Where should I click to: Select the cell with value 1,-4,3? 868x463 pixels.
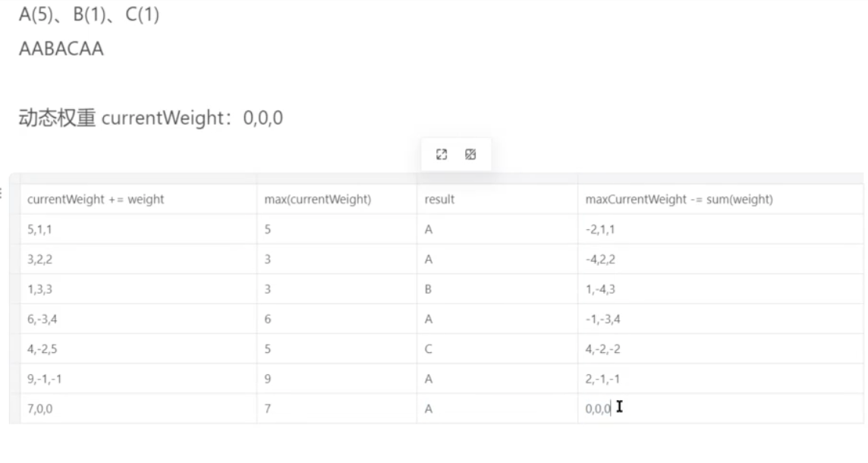pos(720,289)
